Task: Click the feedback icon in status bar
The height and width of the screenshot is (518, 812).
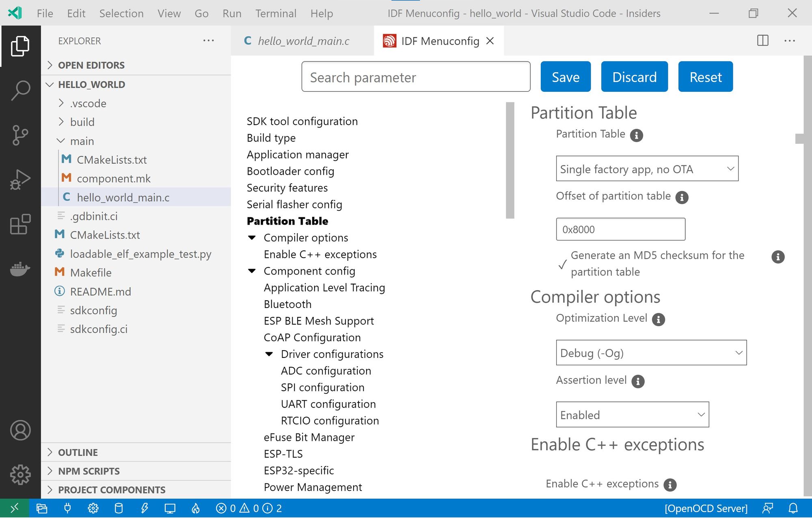Action: (x=767, y=508)
